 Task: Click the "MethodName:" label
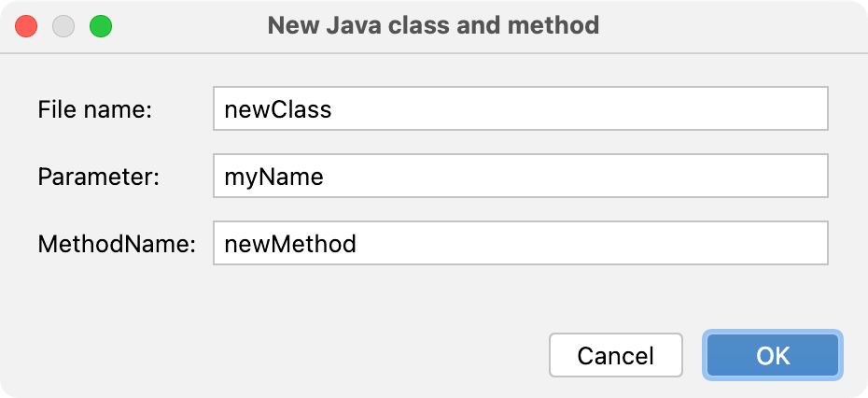point(117,244)
